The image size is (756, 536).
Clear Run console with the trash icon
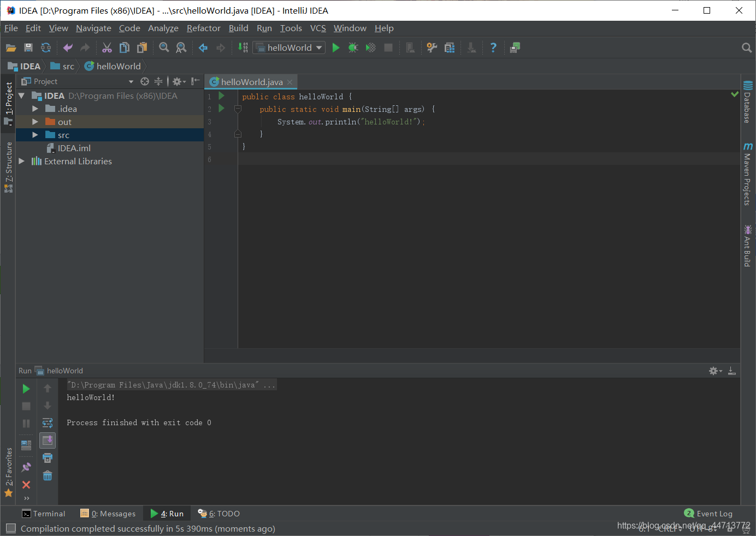48,475
